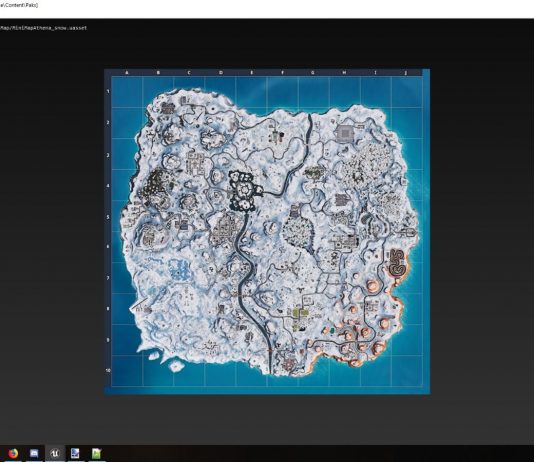Open the blue document app in taskbar
534x462 pixels.
click(75, 453)
